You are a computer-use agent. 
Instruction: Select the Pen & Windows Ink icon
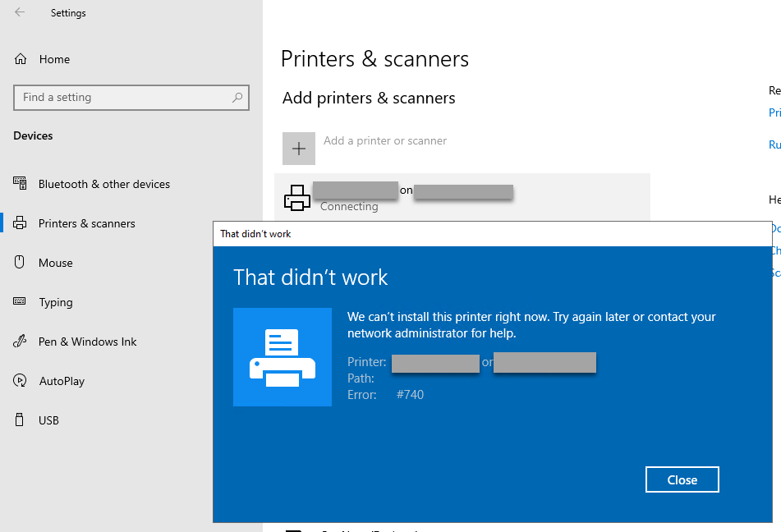20,341
